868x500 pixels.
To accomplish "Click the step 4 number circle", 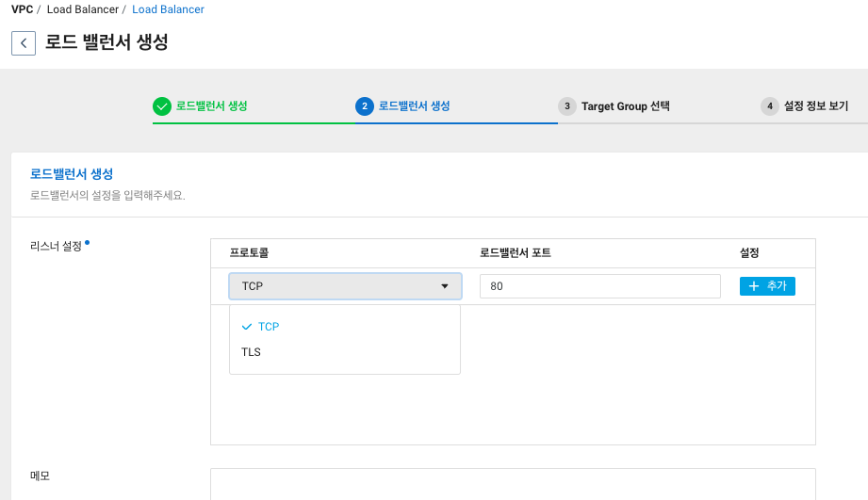I will [769, 106].
